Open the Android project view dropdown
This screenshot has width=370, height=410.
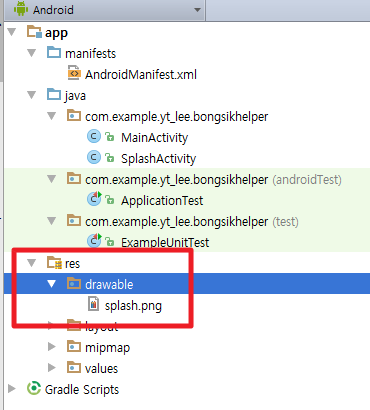tap(197, 10)
